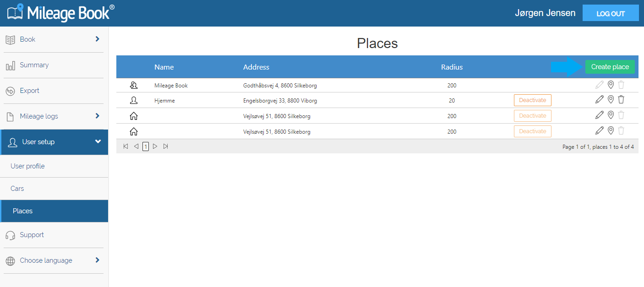Open Support via the headset icon
The width and height of the screenshot is (644, 287).
(x=10, y=235)
